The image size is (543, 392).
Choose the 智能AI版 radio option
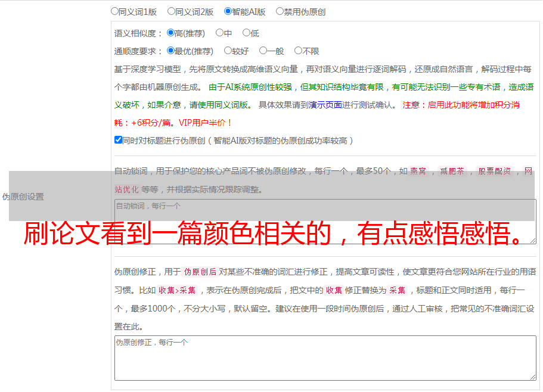228,11
